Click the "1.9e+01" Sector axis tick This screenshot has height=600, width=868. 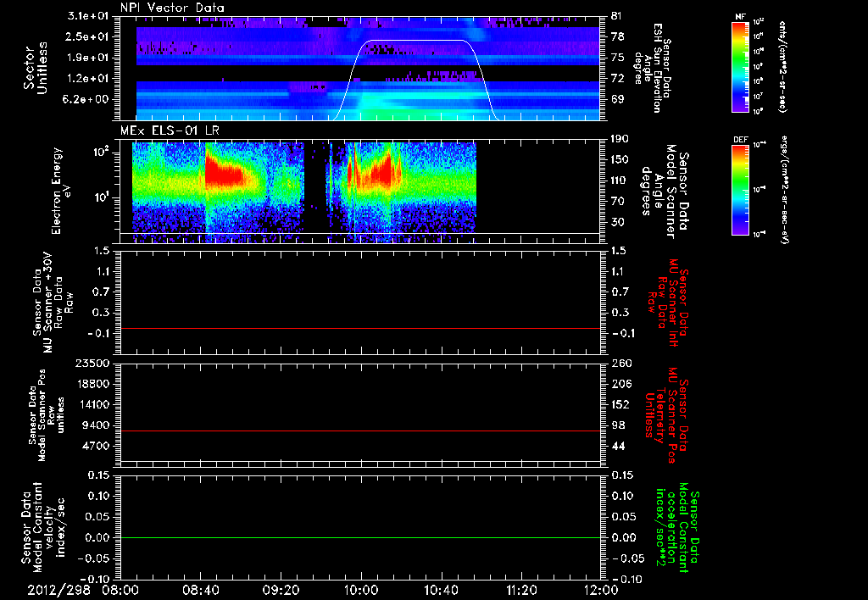[x=88, y=58]
